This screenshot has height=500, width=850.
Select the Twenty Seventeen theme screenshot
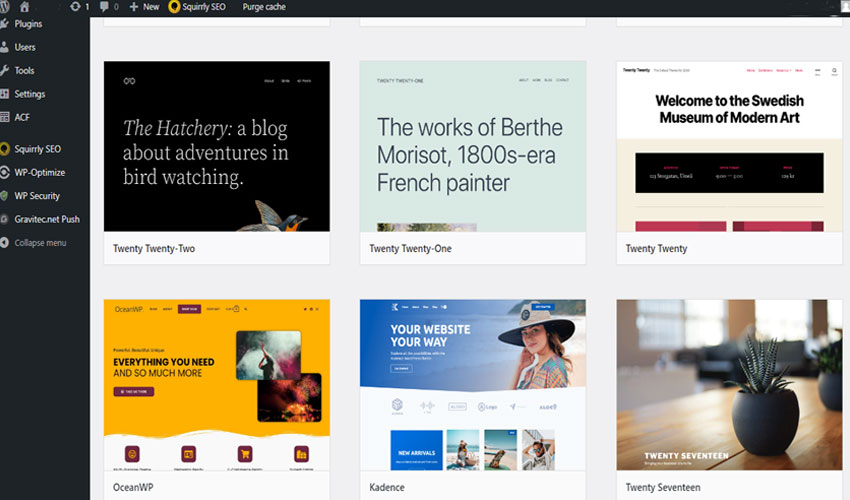(x=729, y=385)
